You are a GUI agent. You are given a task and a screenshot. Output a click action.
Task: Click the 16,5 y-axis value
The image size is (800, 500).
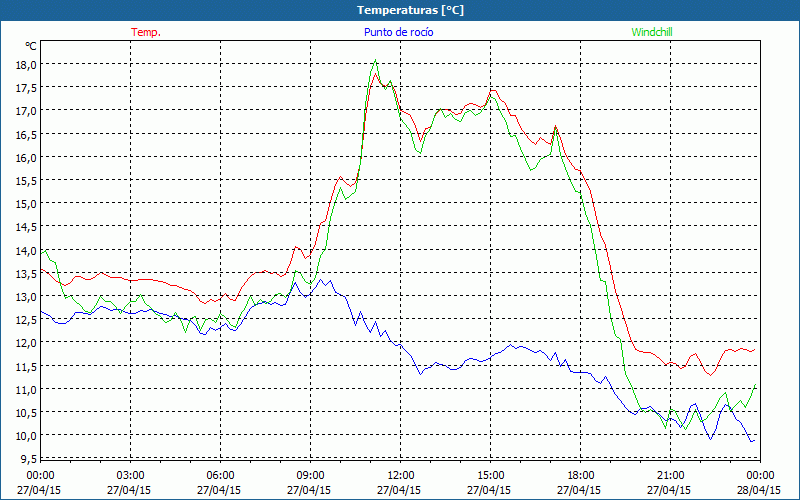(27, 134)
